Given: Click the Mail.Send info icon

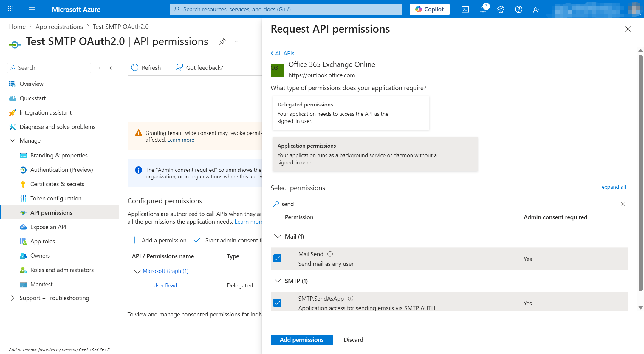Looking at the screenshot, I should (330, 254).
